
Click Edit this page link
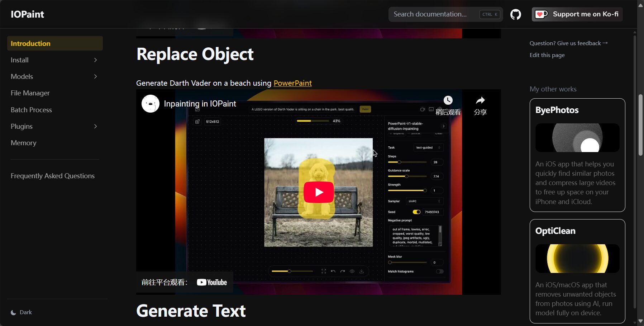tap(547, 55)
